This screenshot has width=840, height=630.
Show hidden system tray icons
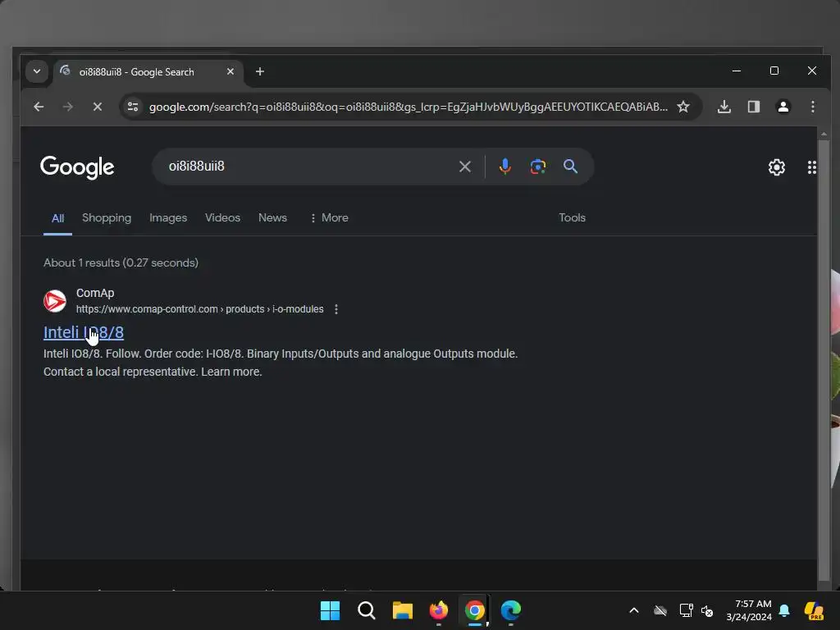[x=634, y=610]
